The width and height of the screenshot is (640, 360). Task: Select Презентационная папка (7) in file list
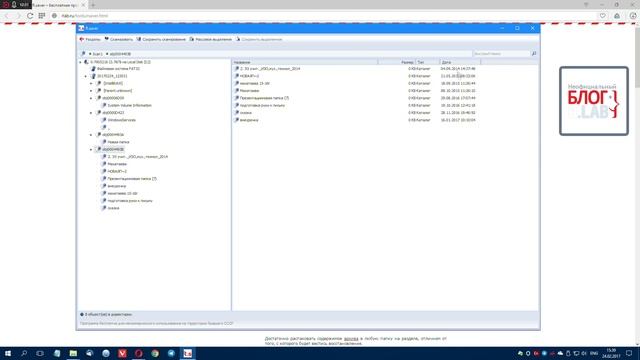tap(355, 98)
